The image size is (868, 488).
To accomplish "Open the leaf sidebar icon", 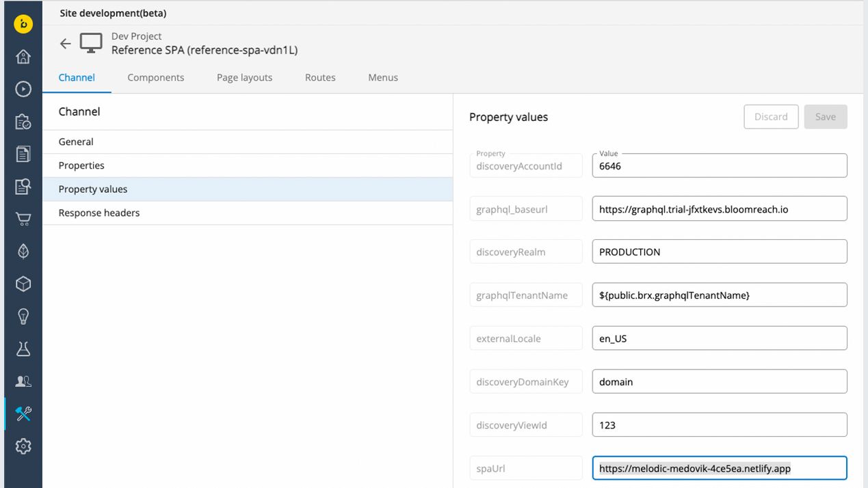I will pyautogui.click(x=23, y=252).
